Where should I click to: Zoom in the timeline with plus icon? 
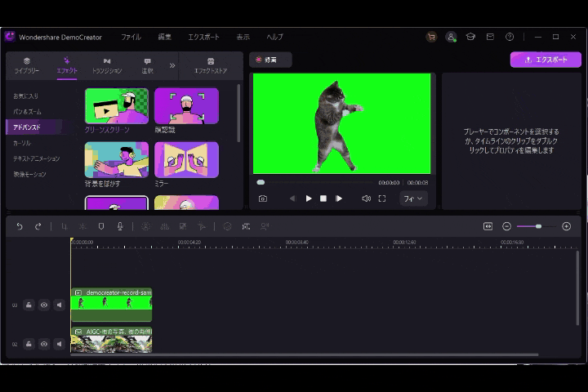pos(566,226)
